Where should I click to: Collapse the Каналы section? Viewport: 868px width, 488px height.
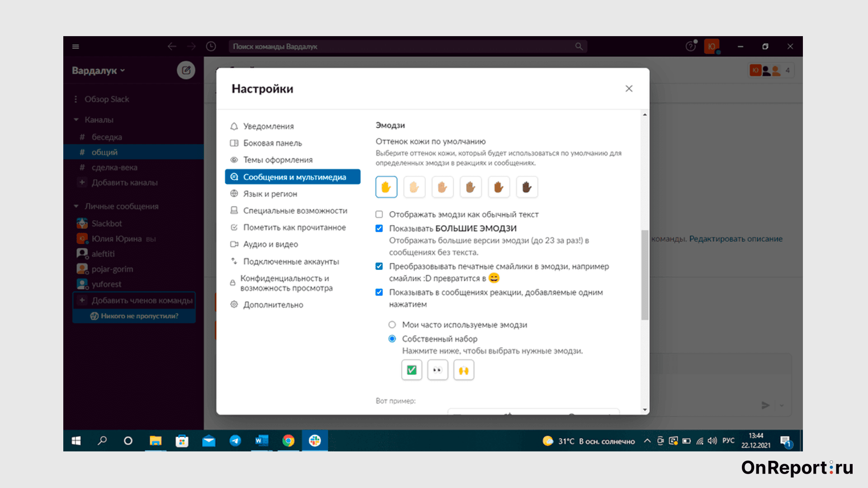pos(76,120)
